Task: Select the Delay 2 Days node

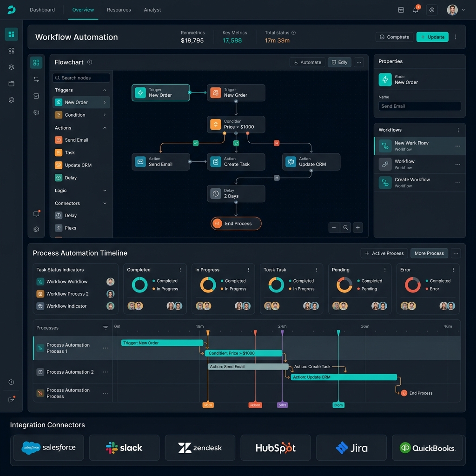Action: [x=236, y=193]
